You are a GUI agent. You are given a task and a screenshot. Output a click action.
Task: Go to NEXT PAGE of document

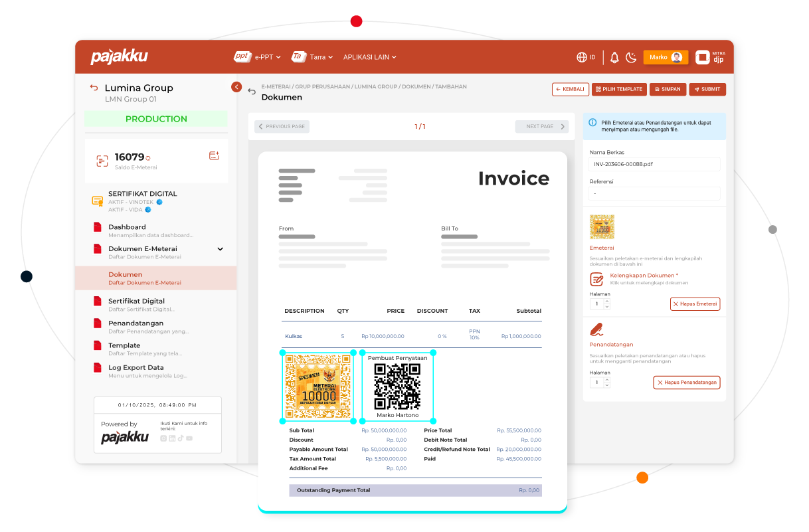(542, 126)
